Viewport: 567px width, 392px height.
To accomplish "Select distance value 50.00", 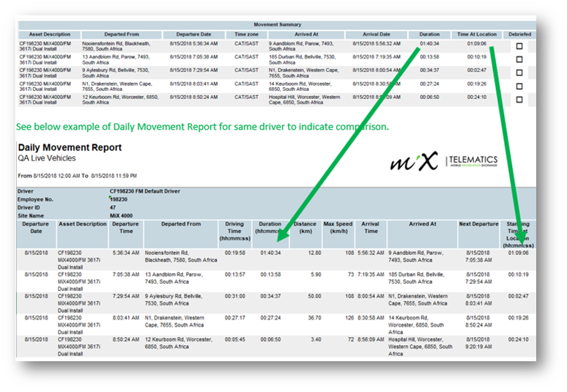I will click(x=314, y=296).
